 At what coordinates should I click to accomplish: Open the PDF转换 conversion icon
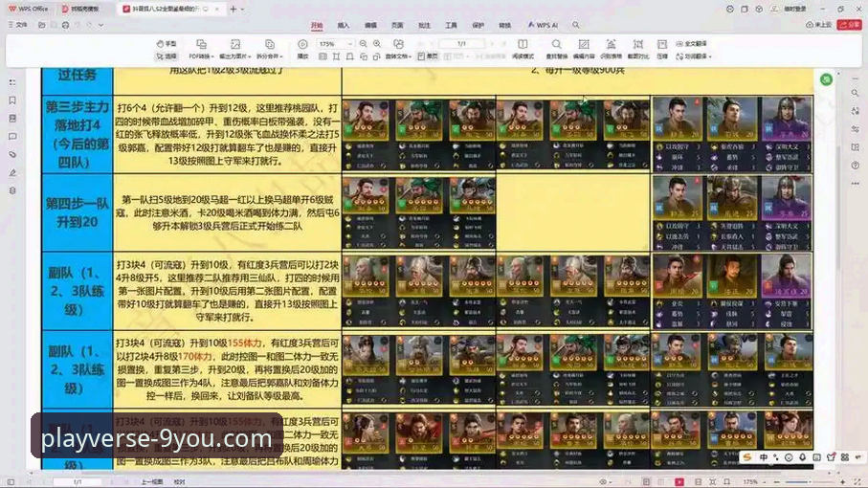(201, 44)
